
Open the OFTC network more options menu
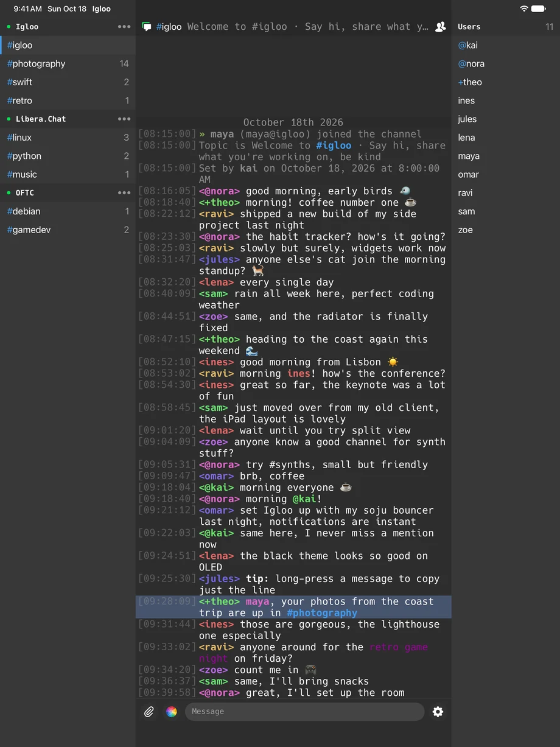124,192
